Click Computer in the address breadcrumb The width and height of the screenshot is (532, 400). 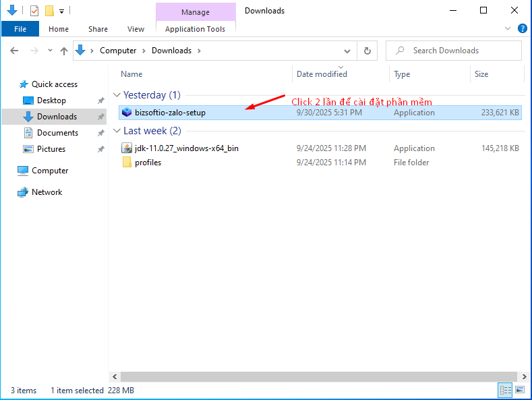pos(118,51)
